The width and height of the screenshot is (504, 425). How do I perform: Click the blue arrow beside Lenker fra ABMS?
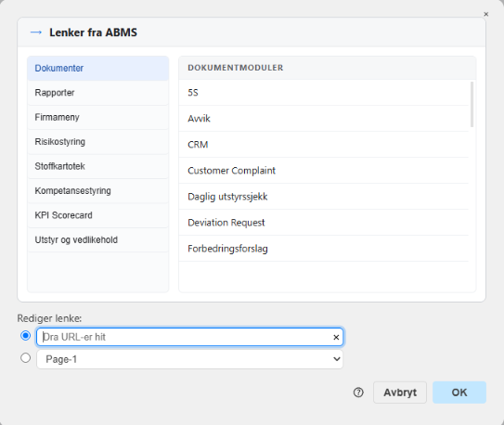pyautogui.click(x=35, y=32)
